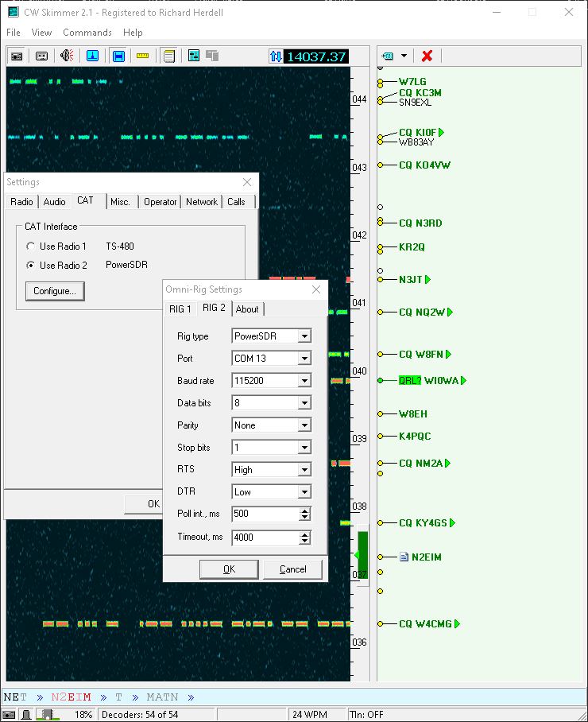Open the Port COM 13 dropdown

(x=304, y=359)
